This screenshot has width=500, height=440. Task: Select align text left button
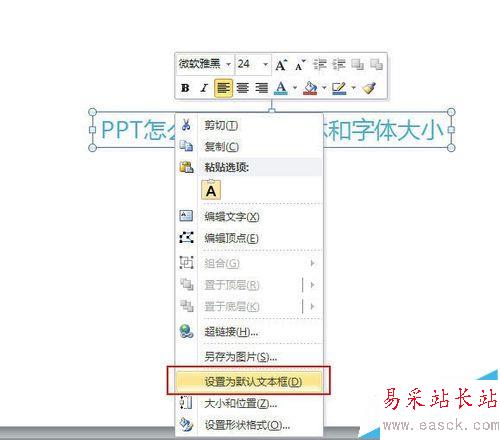223,88
